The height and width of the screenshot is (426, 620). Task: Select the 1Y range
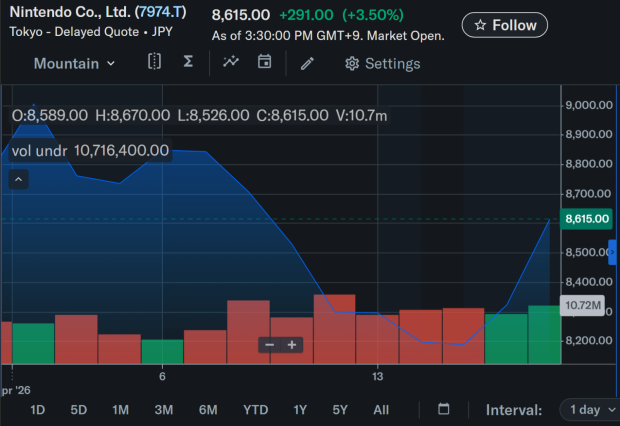pos(300,410)
